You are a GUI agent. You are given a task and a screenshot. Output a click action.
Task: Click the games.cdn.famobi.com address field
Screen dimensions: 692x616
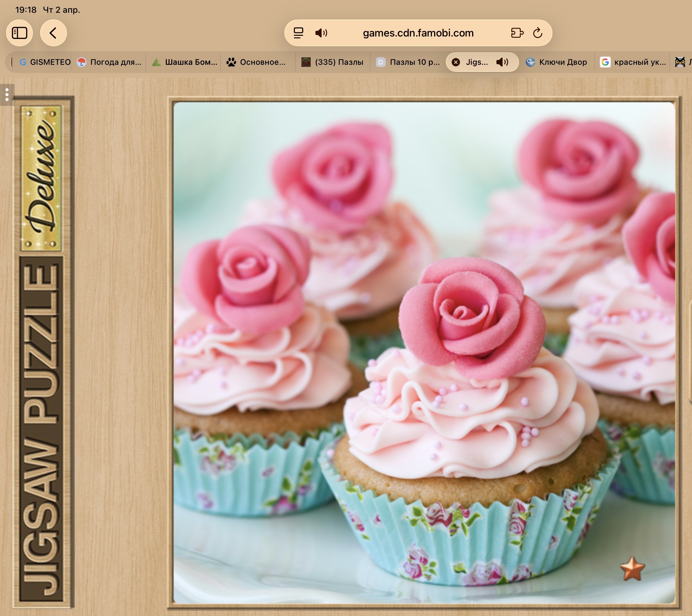pyautogui.click(x=418, y=33)
